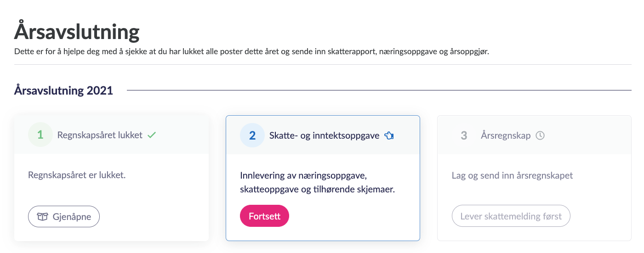This screenshot has width=644, height=253.
Task: Click the large Årsavslutning page title
Action: pyautogui.click(x=77, y=33)
